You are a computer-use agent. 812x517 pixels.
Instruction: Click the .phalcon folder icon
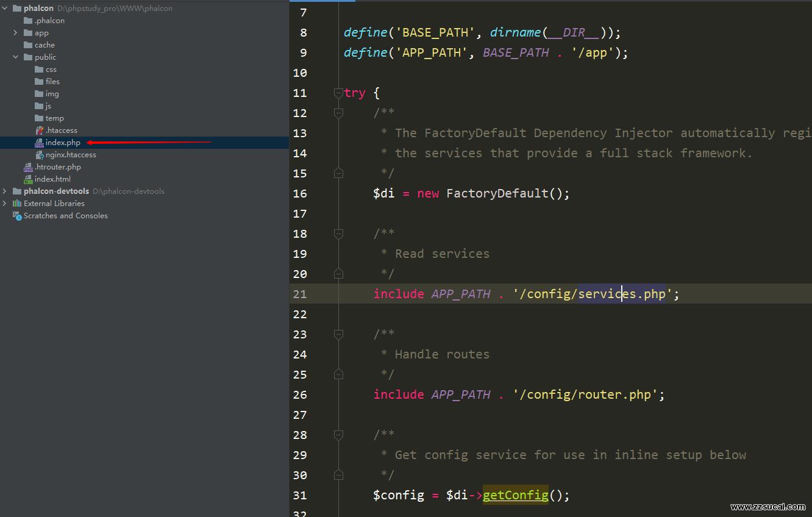[28, 21]
